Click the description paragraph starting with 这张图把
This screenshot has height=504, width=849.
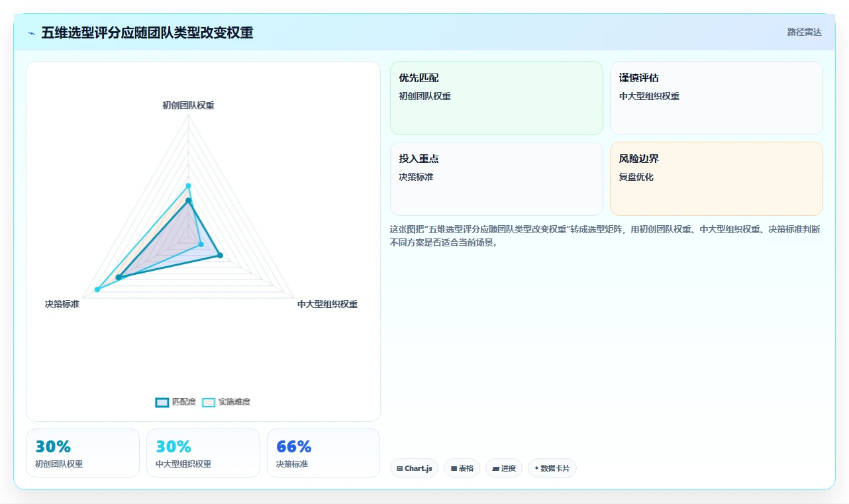pyautogui.click(x=606, y=236)
